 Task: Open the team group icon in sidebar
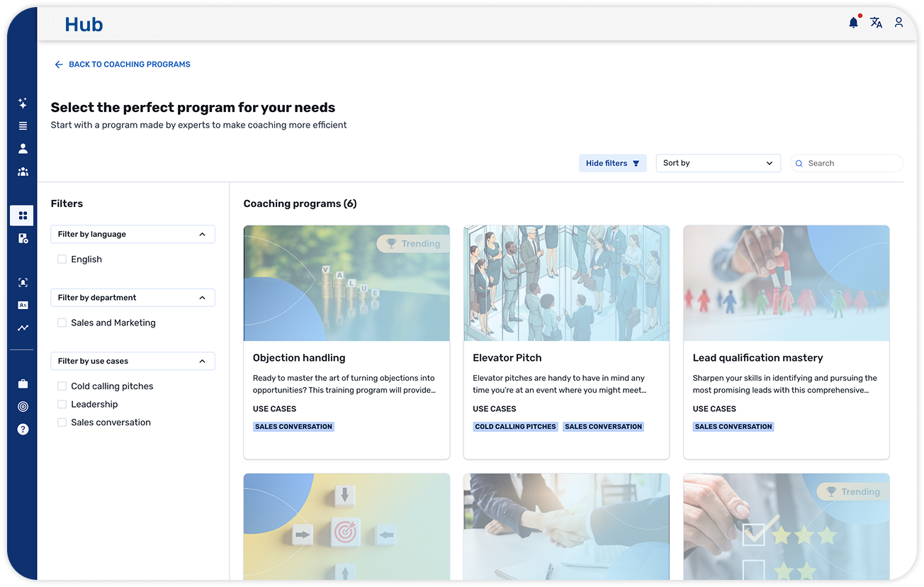[23, 172]
